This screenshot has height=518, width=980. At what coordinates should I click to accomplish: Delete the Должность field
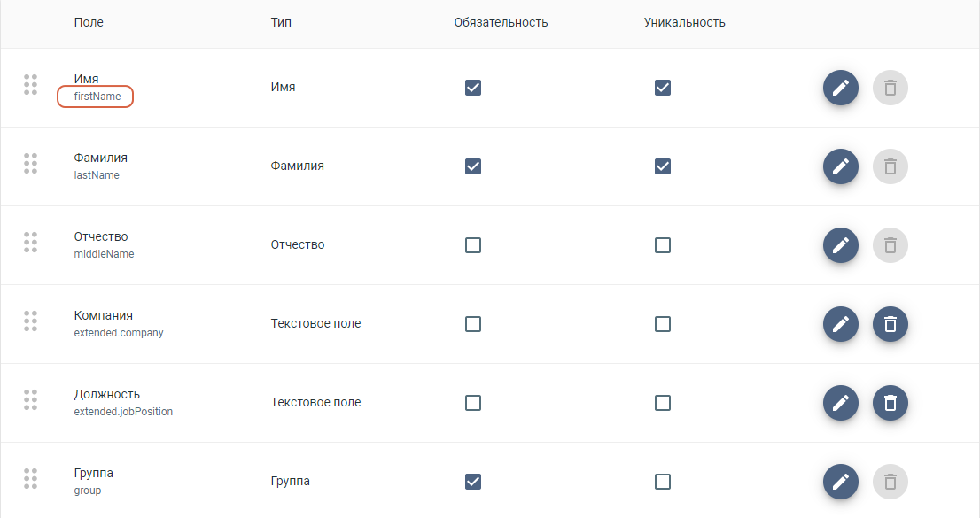pos(891,403)
